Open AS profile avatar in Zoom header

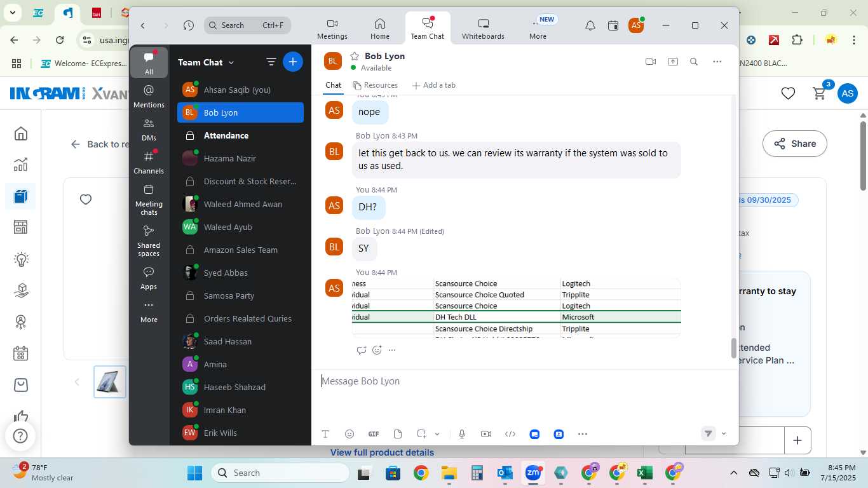coord(636,25)
